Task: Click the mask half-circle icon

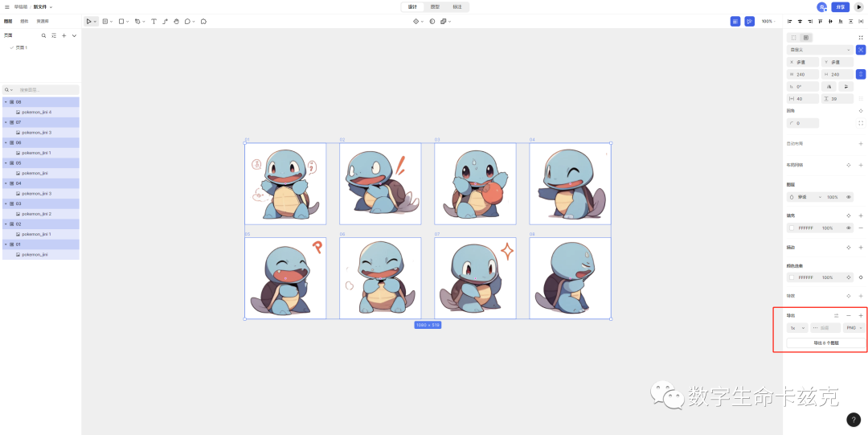Action: tap(432, 22)
